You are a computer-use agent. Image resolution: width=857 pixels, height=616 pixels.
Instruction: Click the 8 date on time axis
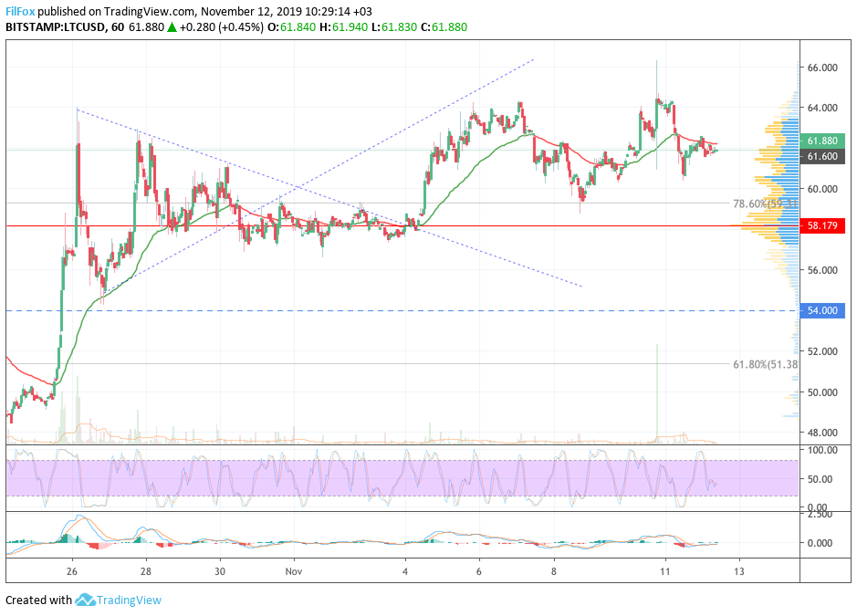click(x=554, y=571)
